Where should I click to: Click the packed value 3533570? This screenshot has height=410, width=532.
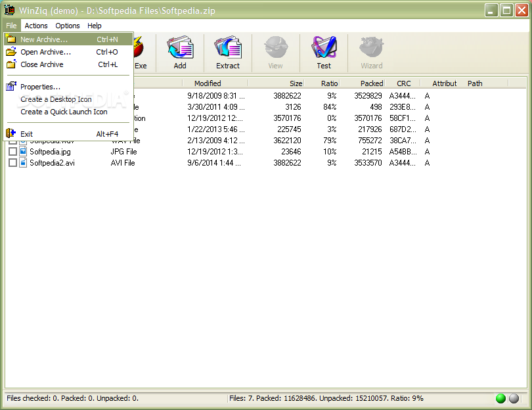[368, 163]
